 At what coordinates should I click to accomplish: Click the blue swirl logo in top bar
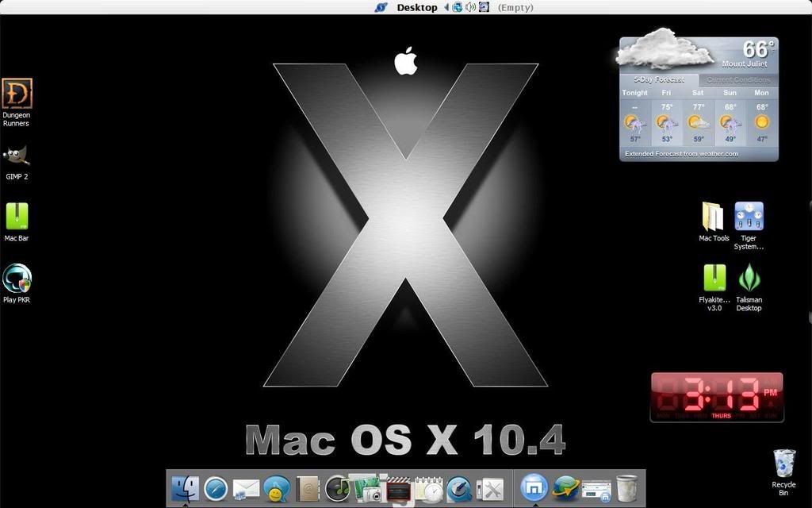point(381,8)
